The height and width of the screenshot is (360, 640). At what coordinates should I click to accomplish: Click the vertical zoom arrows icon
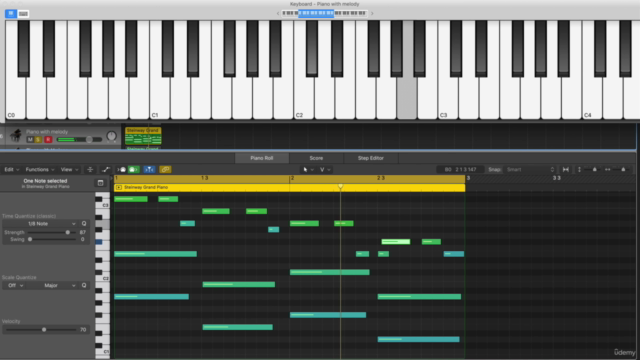click(579, 169)
